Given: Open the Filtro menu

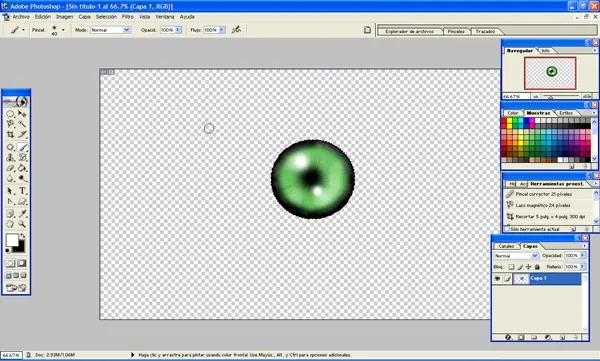Looking at the screenshot, I should (128, 17).
